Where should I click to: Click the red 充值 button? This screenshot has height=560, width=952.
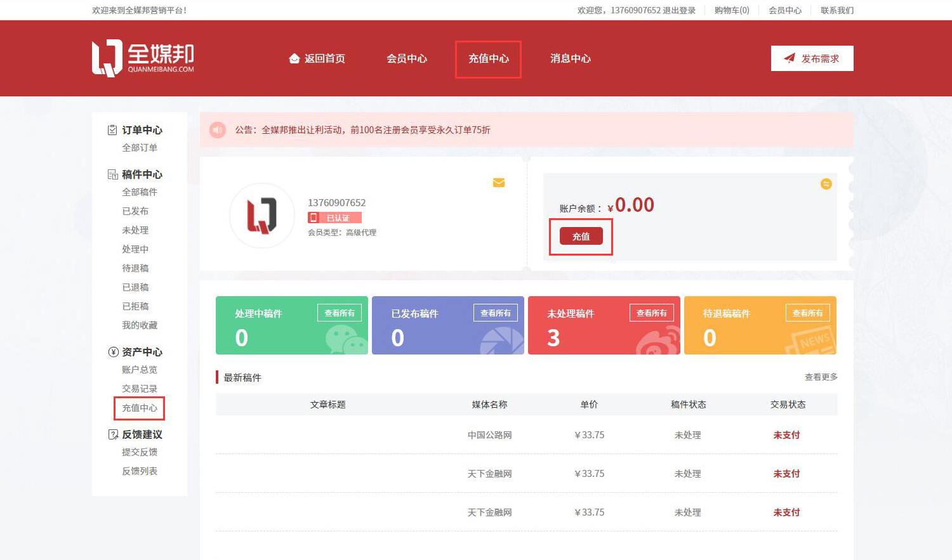pos(581,236)
